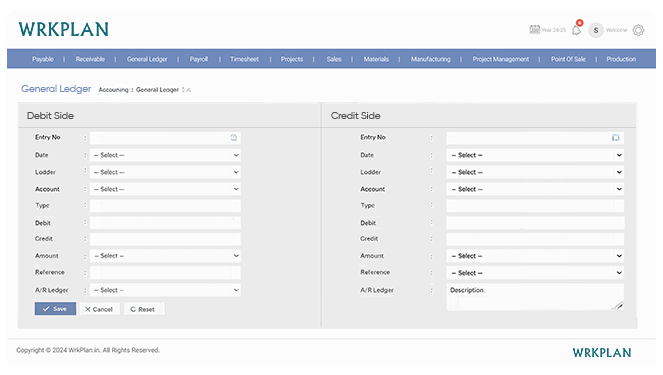Expand the Debit Side Account dropdown

165,189
